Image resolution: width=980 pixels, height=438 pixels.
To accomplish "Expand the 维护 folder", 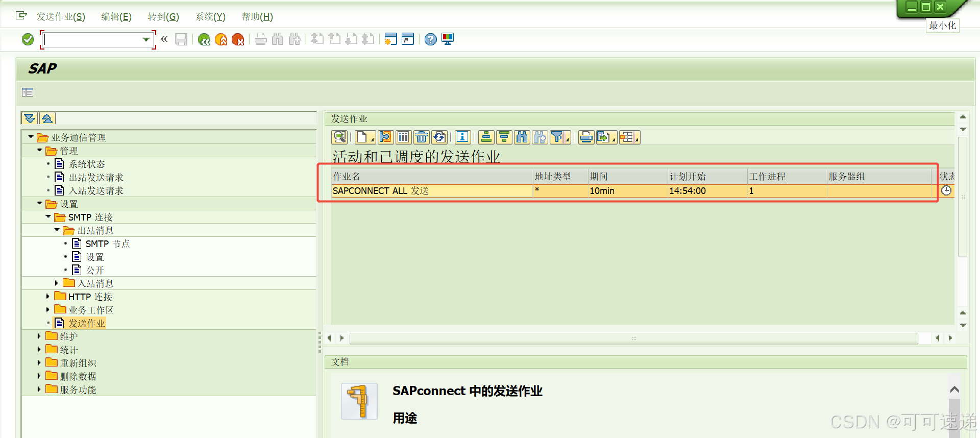I will pos(39,336).
